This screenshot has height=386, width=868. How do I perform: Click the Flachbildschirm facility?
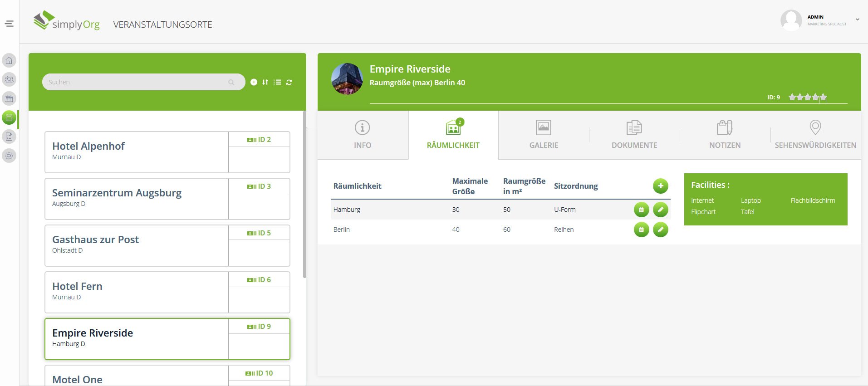(x=813, y=200)
